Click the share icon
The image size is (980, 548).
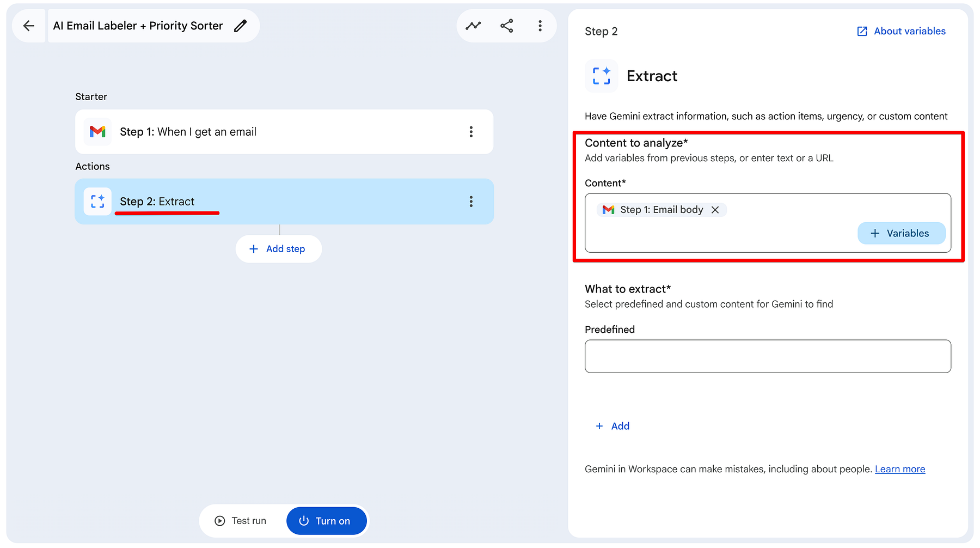[x=507, y=26]
